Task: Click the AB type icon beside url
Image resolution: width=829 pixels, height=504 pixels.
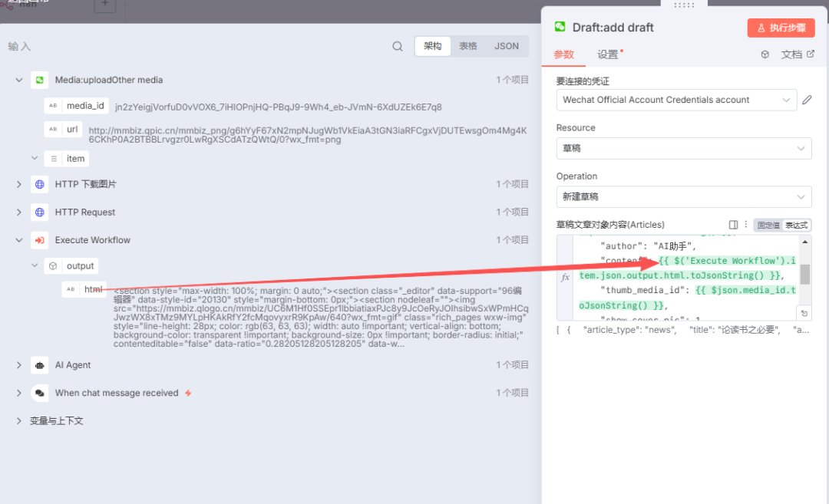Action: pyautogui.click(x=53, y=130)
